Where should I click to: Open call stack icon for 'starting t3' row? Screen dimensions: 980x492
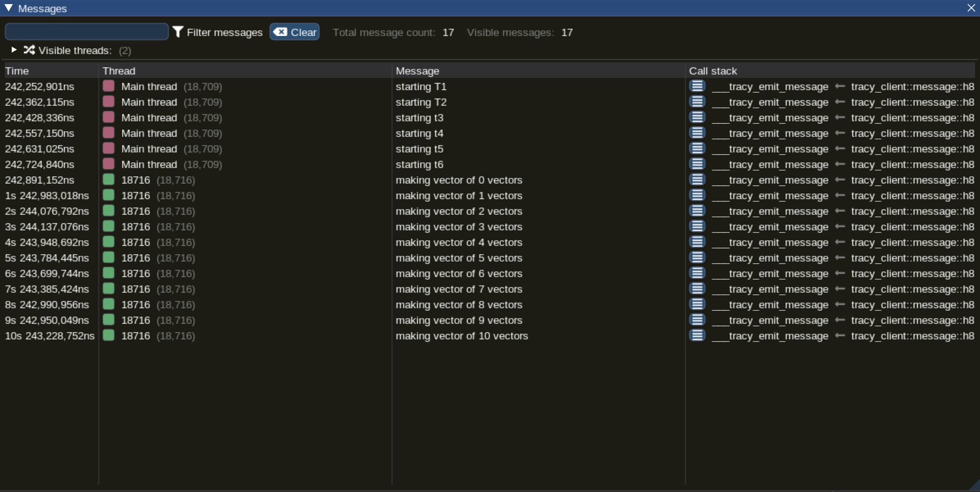(x=697, y=117)
